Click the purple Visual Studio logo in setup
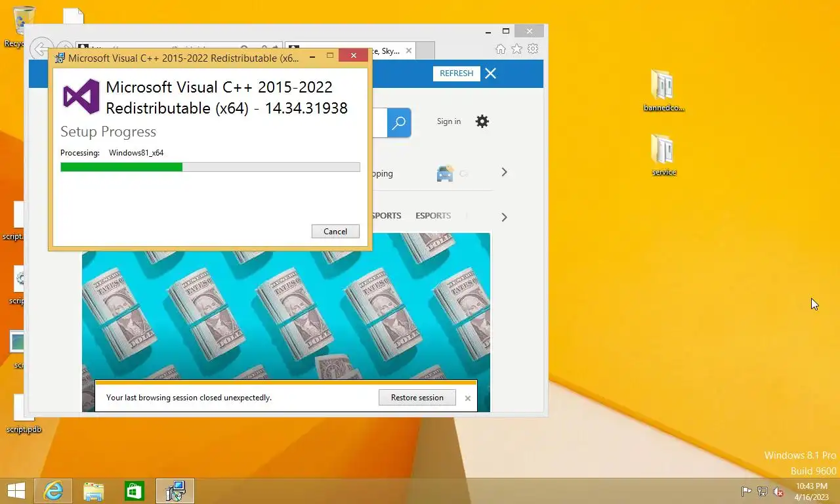This screenshot has height=504, width=840. [x=81, y=96]
